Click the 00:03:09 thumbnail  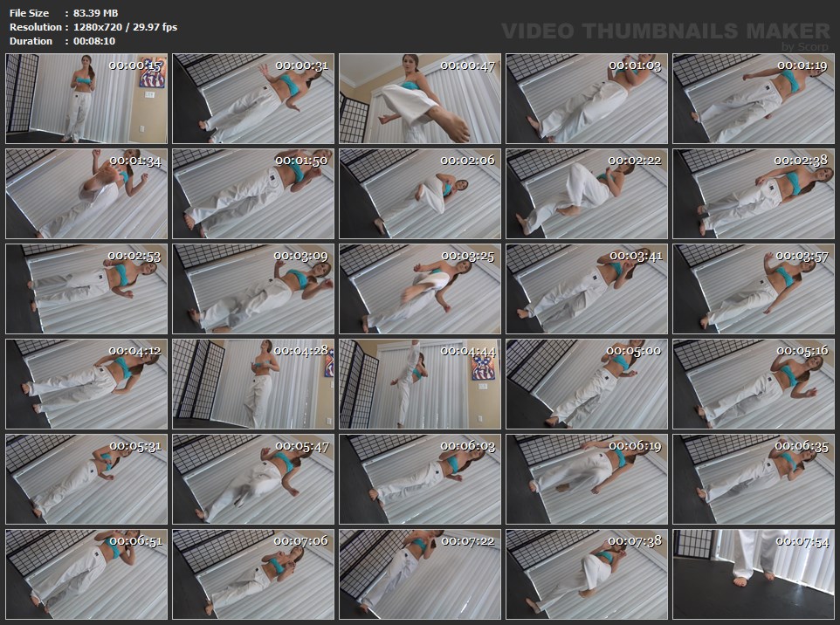[x=253, y=289]
